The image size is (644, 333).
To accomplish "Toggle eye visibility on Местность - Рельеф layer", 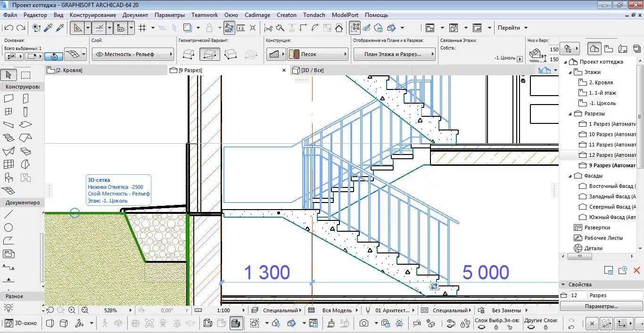I will pos(99,54).
